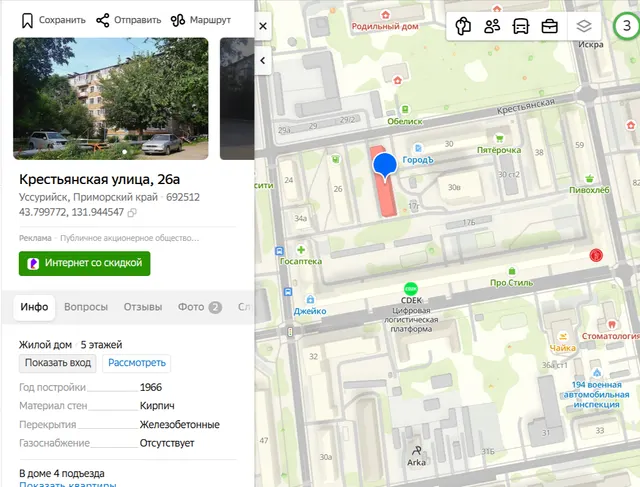Copy coordinates using the copy icon

132,213
